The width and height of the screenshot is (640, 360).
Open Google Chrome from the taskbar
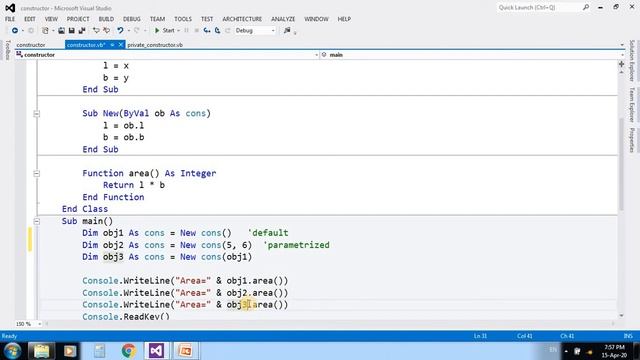tap(128, 351)
